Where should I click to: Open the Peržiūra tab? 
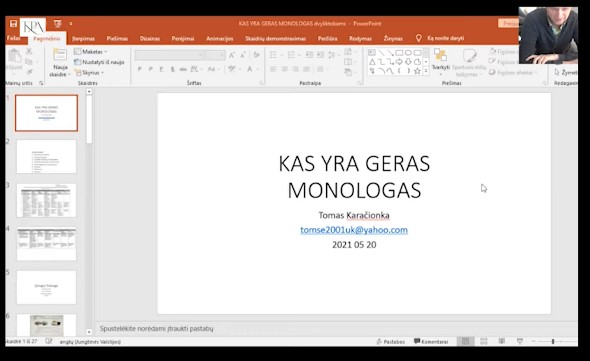tap(327, 38)
